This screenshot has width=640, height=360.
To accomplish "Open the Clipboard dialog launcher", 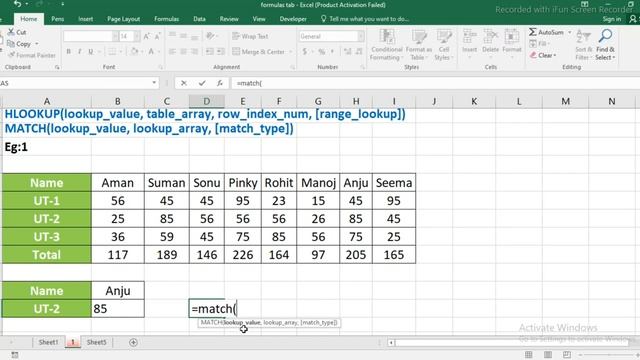I will tap(57, 67).
